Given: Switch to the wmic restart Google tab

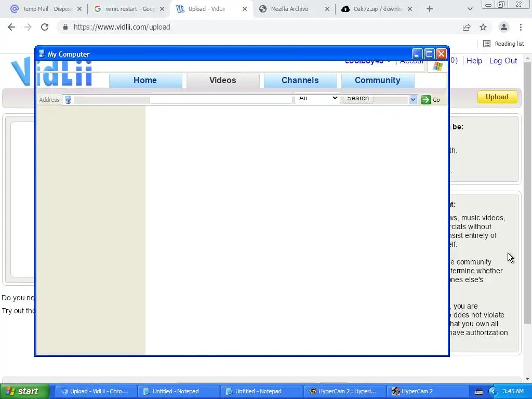Looking at the screenshot, I should coord(129,9).
